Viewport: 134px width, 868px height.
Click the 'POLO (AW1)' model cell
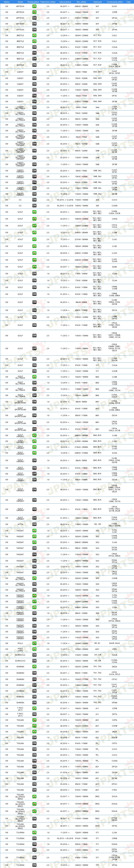(20, 649)
